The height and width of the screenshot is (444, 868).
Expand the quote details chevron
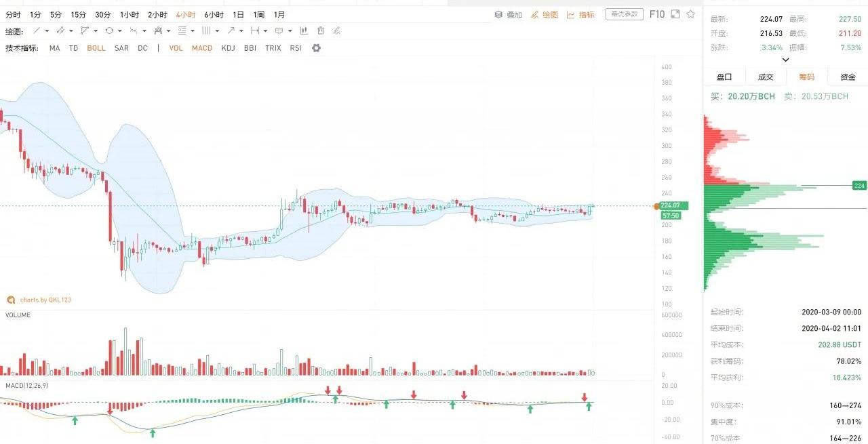(x=785, y=60)
